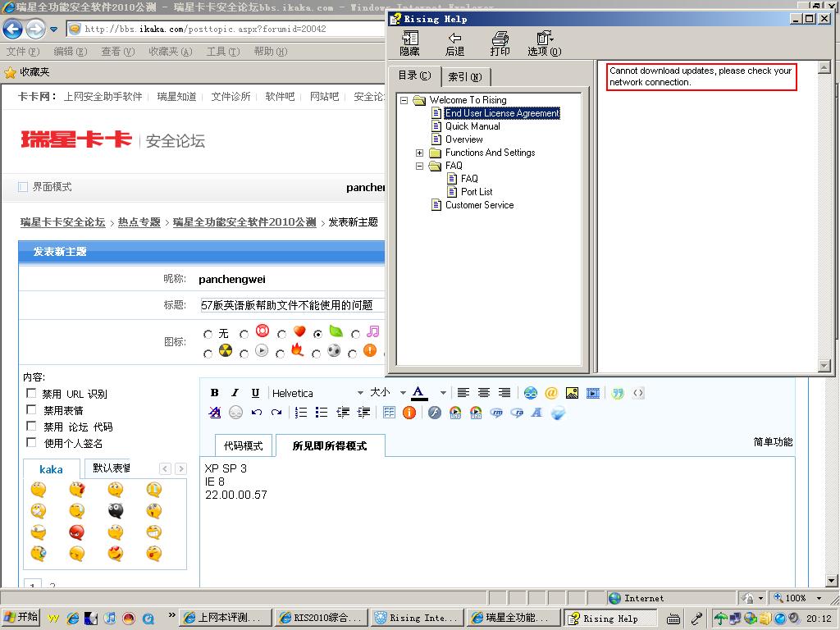Image resolution: width=840 pixels, height=630 pixels.
Task: Open the browser address bar history dropdown arrow
Action: coord(53,29)
